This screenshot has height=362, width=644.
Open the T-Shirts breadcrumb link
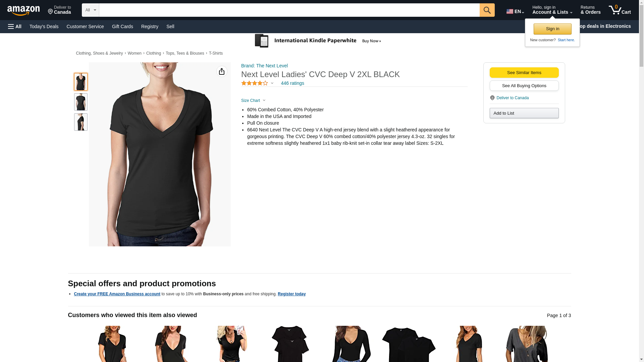216,53
